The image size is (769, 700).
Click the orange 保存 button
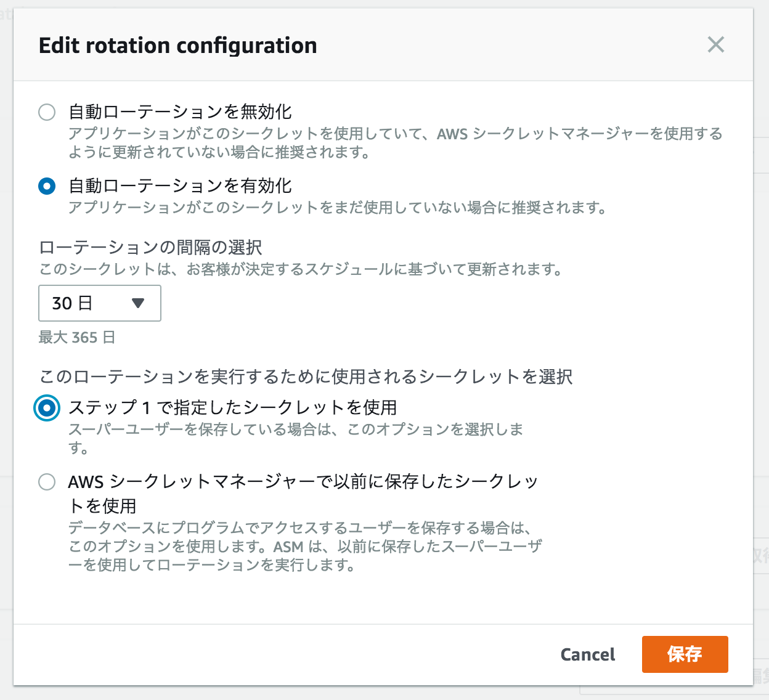click(x=685, y=654)
